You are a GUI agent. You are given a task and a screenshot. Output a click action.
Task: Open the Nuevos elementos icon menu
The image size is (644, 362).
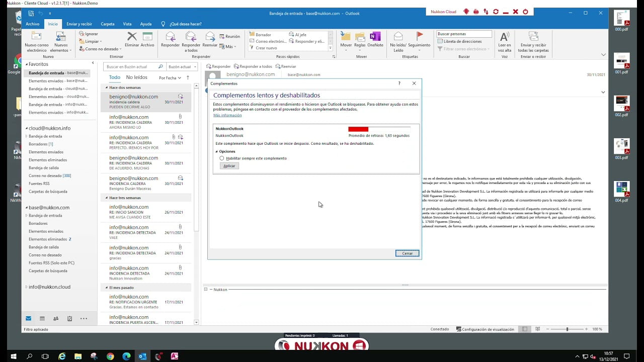(61, 36)
